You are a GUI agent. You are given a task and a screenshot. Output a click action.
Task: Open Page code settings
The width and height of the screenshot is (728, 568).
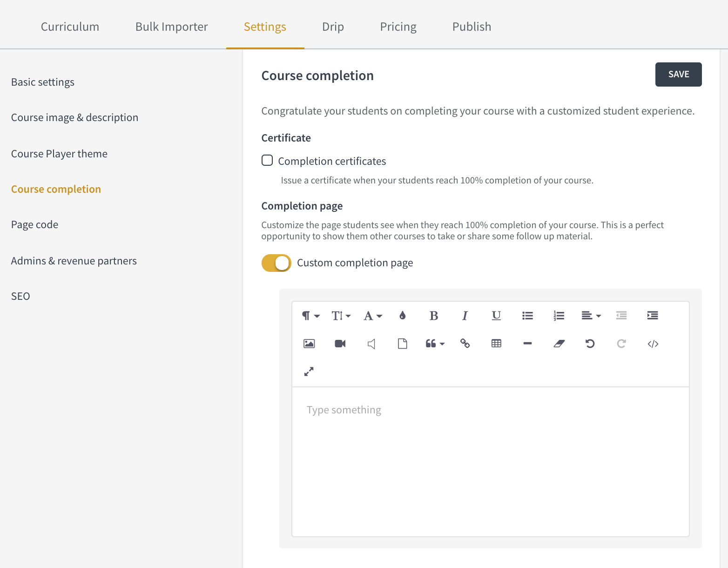(x=34, y=224)
